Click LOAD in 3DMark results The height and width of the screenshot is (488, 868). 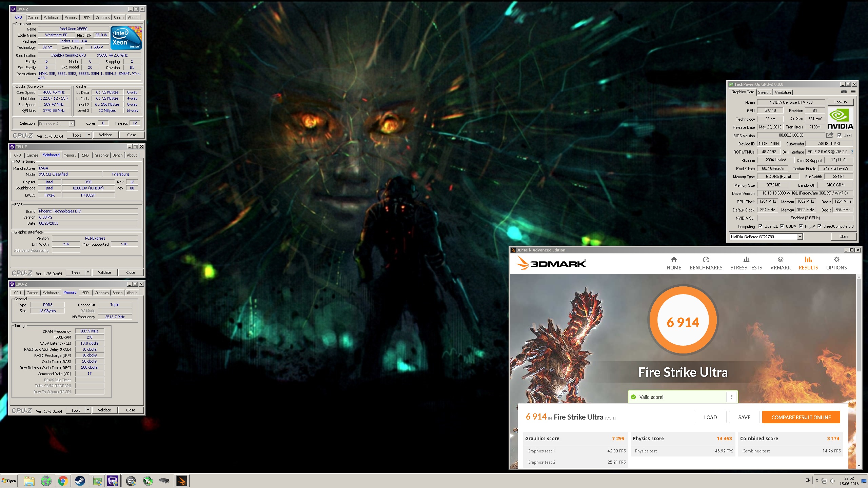point(710,417)
